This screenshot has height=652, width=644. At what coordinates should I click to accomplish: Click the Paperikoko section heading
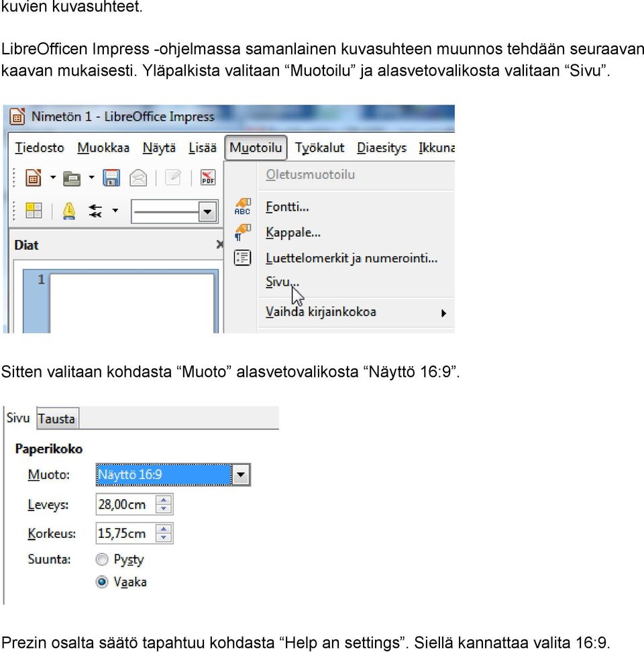click(49, 449)
